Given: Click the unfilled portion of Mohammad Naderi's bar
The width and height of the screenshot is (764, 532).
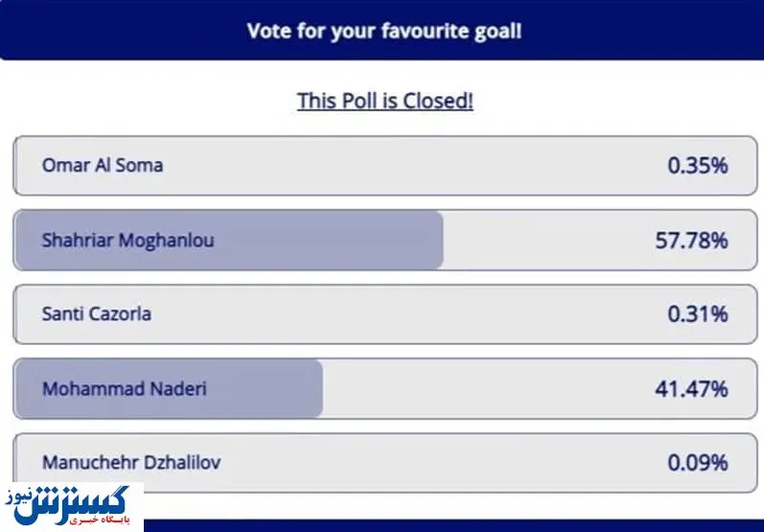Looking at the screenshot, I should [479, 388].
